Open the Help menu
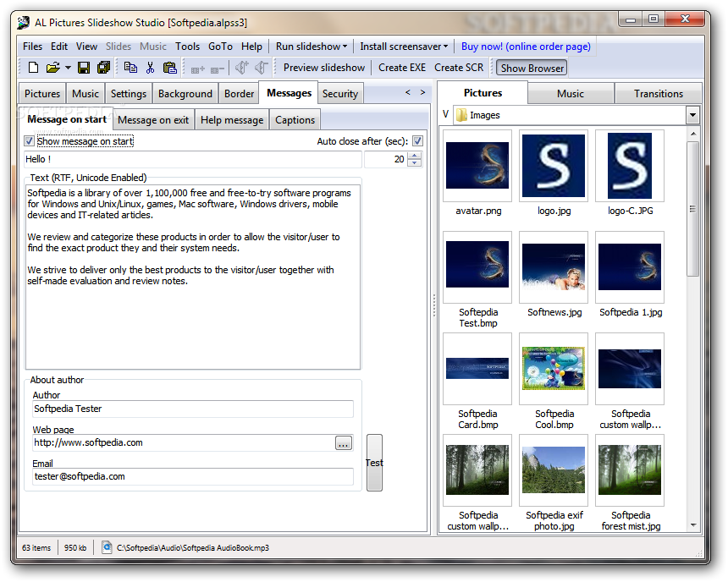 pyautogui.click(x=251, y=47)
